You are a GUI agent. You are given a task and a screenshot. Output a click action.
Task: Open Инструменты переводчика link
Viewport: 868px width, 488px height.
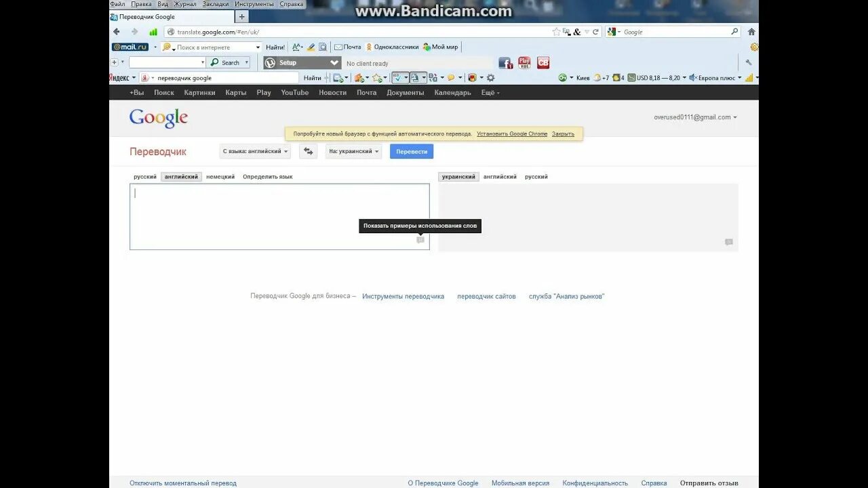click(x=403, y=296)
